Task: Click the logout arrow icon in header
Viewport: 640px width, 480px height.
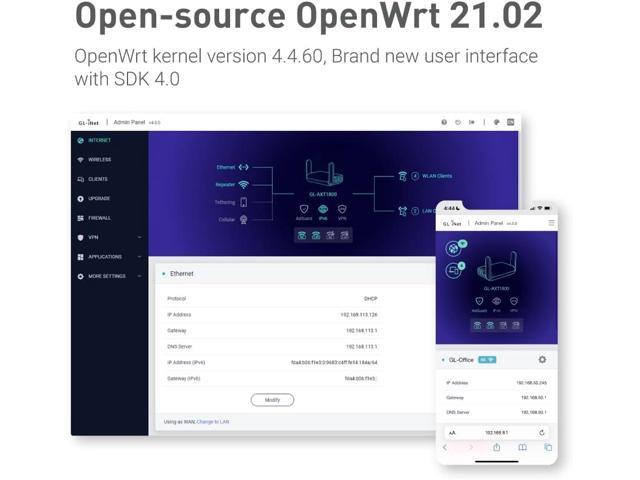Action: tap(471, 122)
